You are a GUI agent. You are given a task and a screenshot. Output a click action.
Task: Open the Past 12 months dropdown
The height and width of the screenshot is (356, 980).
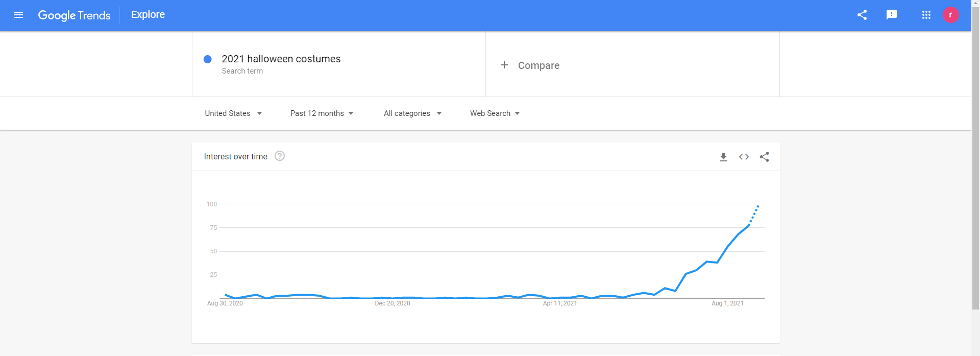(322, 113)
